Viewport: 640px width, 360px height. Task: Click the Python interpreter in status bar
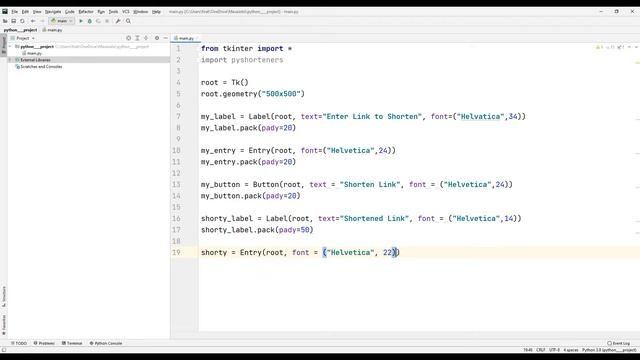[x=609, y=350]
